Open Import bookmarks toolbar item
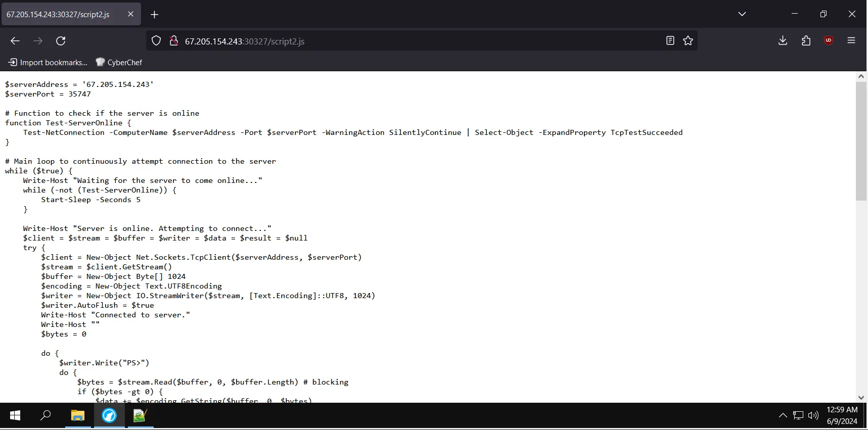The height and width of the screenshot is (430, 868). pyautogui.click(x=48, y=62)
